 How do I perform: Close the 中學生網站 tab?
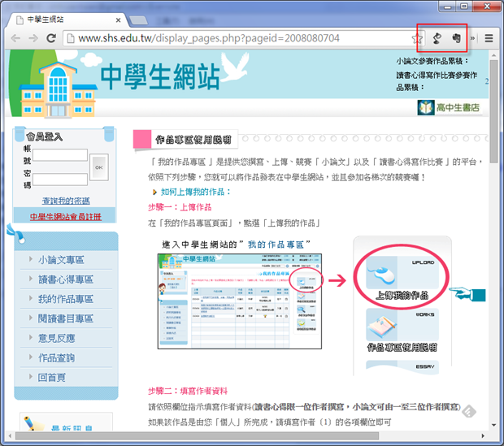click(x=119, y=20)
